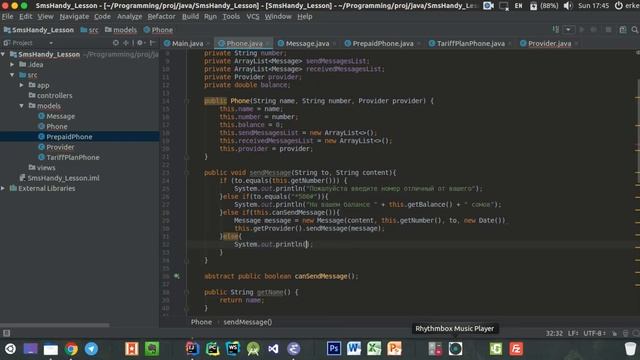The height and width of the screenshot is (360, 640).
Task: Click the volume icon in system tray
Action: pyautogui.click(x=568, y=6)
